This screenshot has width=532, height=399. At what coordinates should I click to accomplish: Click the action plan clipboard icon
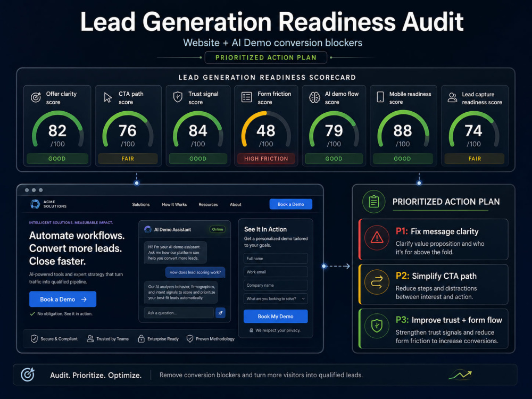(374, 202)
